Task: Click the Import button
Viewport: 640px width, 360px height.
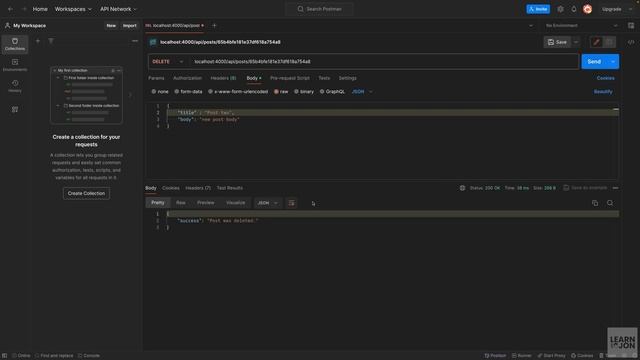Action: pos(130,25)
